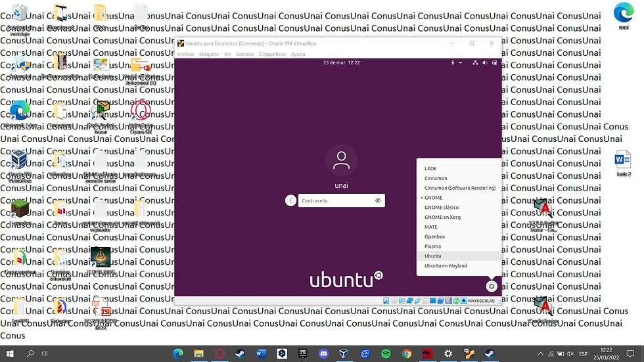Open the accessibility menu in Ubuntu top bar

click(x=456, y=63)
